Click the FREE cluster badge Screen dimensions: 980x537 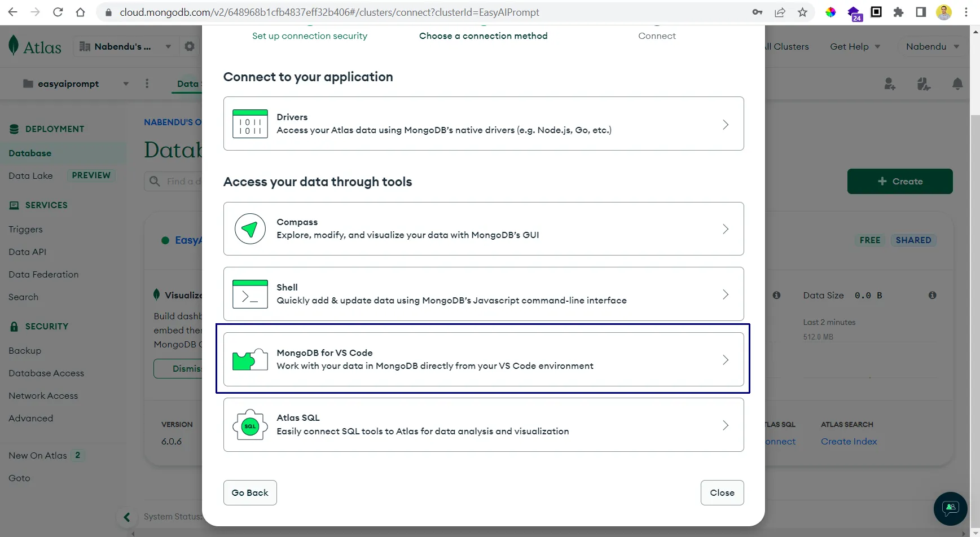[870, 240]
